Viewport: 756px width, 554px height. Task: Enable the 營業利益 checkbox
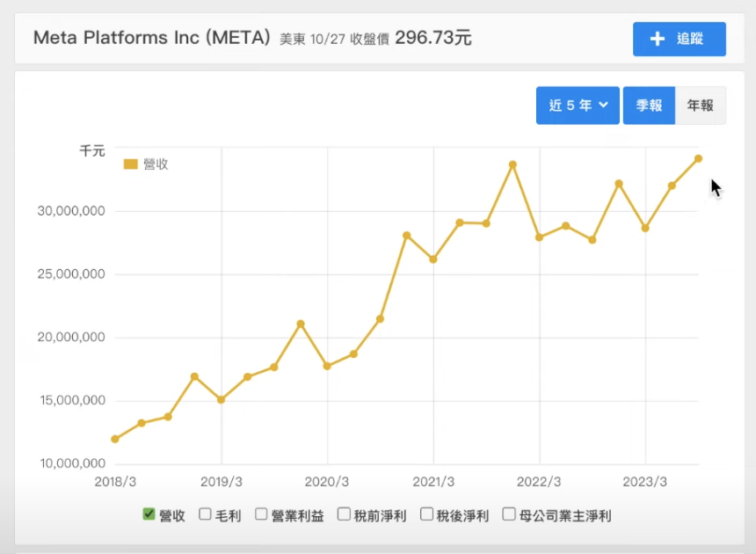(x=261, y=514)
